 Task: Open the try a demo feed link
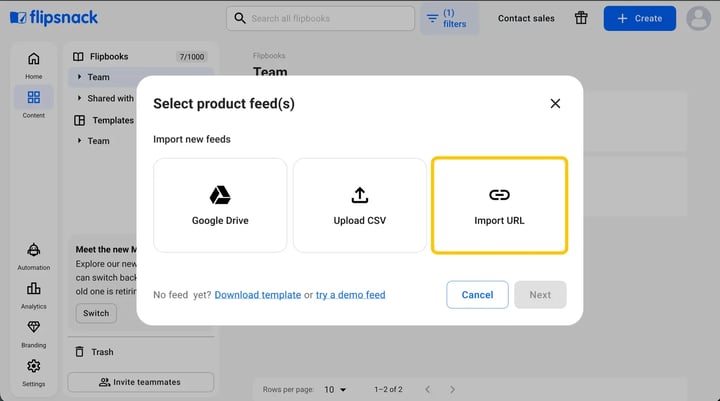click(350, 295)
